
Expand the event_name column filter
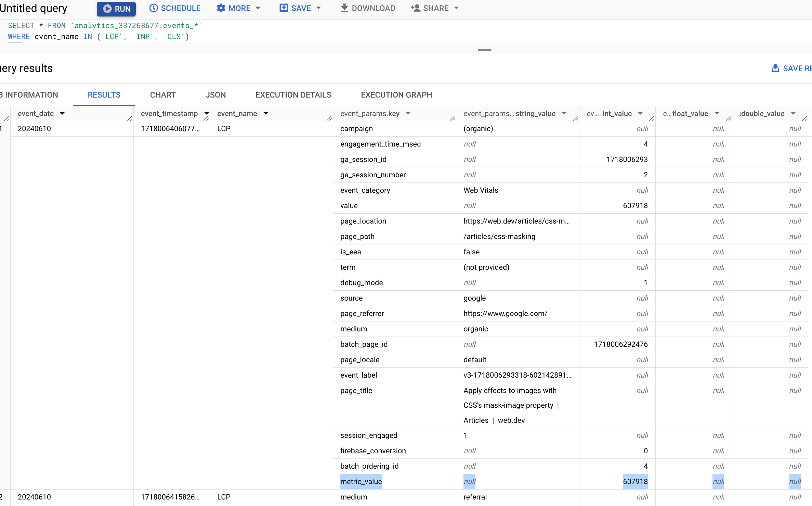point(265,113)
